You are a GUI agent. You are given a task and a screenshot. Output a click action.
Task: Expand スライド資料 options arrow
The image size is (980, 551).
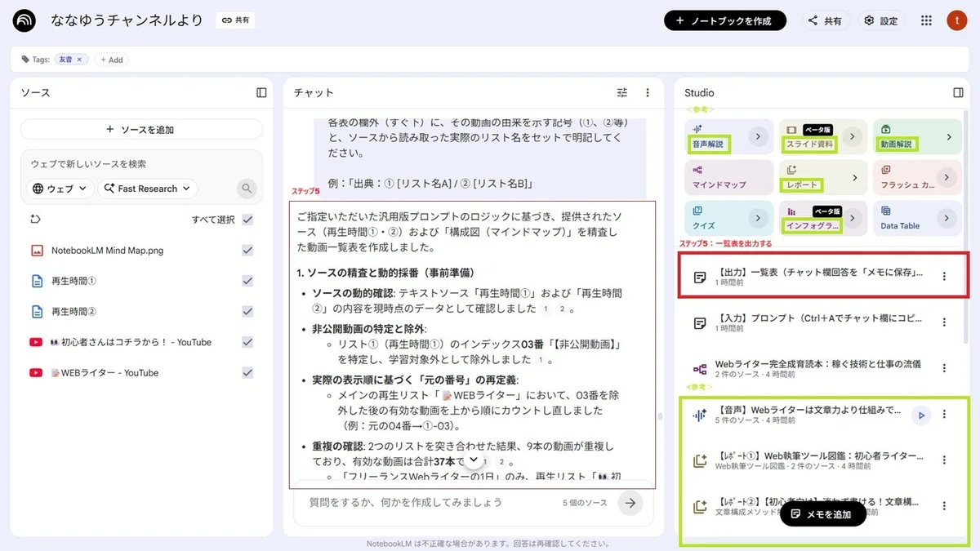click(853, 137)
